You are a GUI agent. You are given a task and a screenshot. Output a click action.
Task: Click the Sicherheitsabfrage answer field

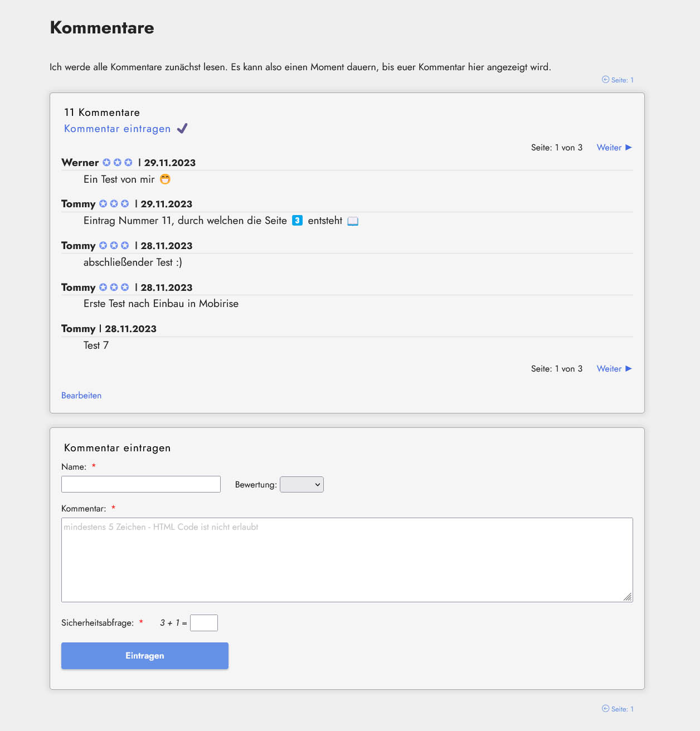coord(204,623)
